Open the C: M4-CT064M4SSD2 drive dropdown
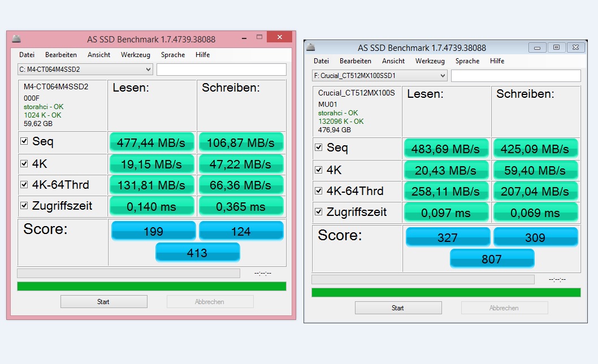The height and width of the screenshot is (364, 598). coord(85,70)
